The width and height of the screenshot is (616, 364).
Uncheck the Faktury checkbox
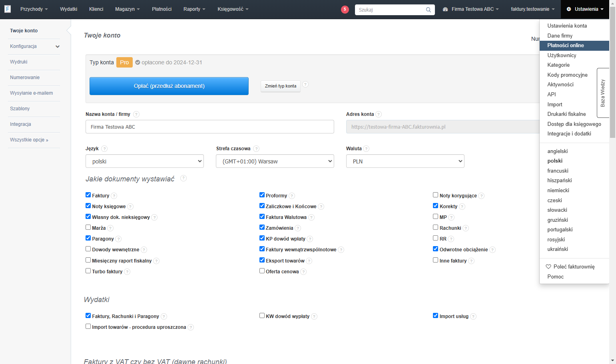88,195
